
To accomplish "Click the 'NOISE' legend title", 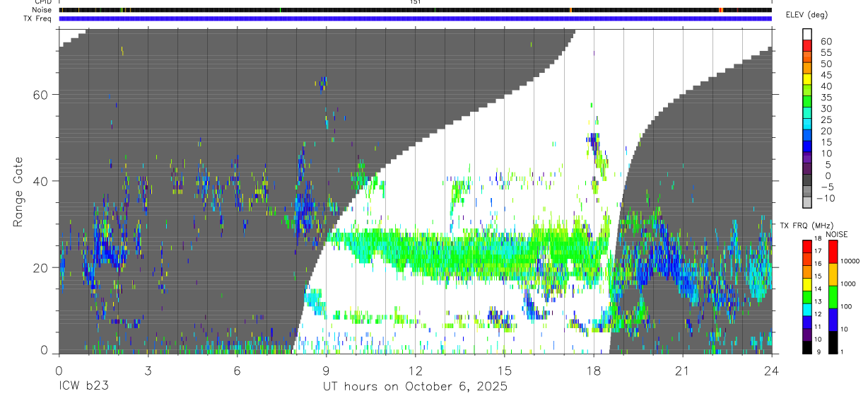I will tap(836, 234).
